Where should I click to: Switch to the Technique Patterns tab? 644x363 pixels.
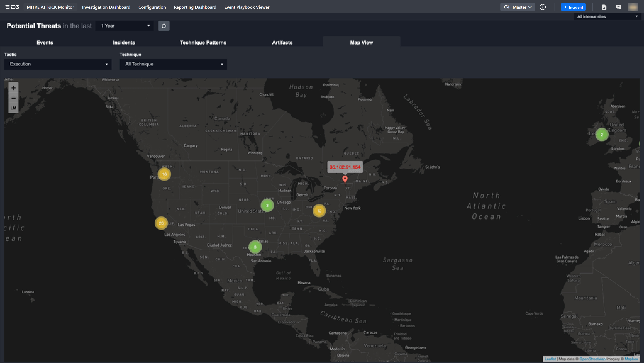(203, 43)
